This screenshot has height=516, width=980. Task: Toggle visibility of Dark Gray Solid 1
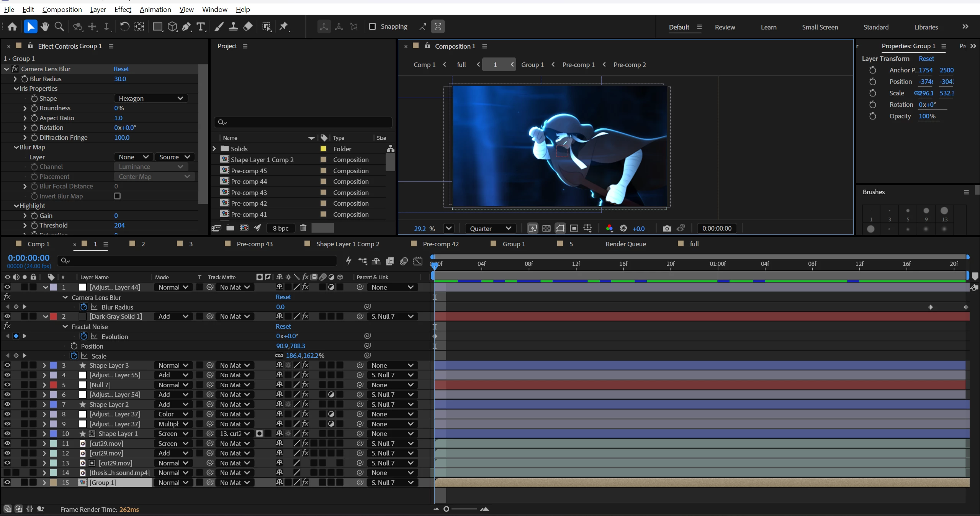coord(7,316)
